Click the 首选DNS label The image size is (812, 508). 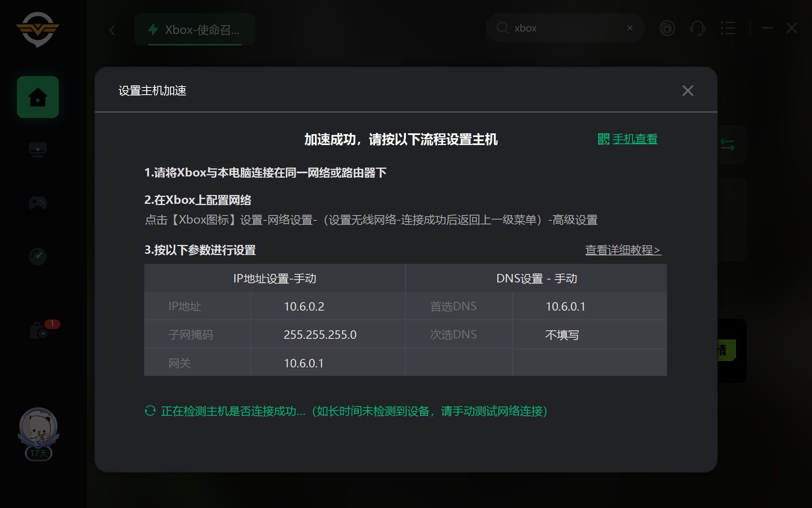point(454,307)
